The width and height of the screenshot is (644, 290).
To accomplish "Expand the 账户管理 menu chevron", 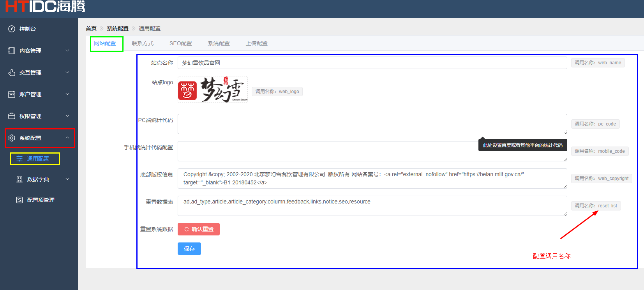I will point(67,94).
